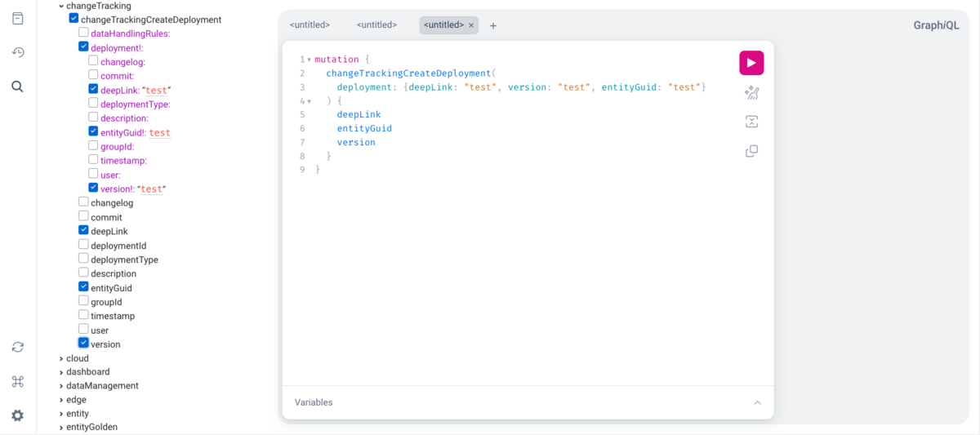Expand the dataManagement tree node
This screenshot has height=435, width=980.
coord(61,386)
